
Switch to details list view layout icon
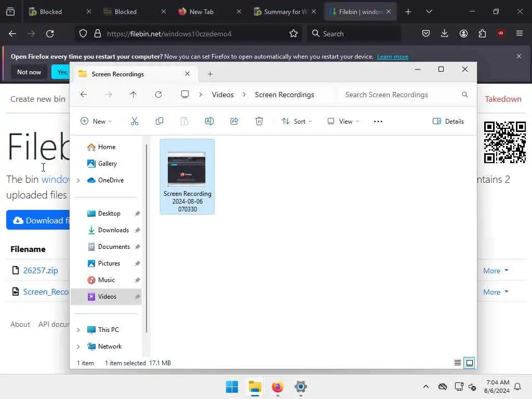tap(457, 363)
